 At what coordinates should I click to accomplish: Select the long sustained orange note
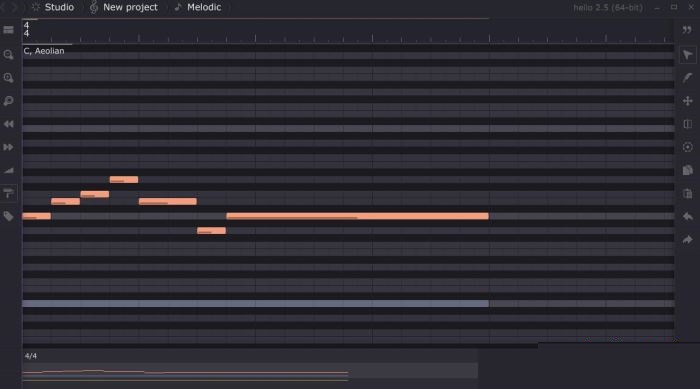coord(357,216)
